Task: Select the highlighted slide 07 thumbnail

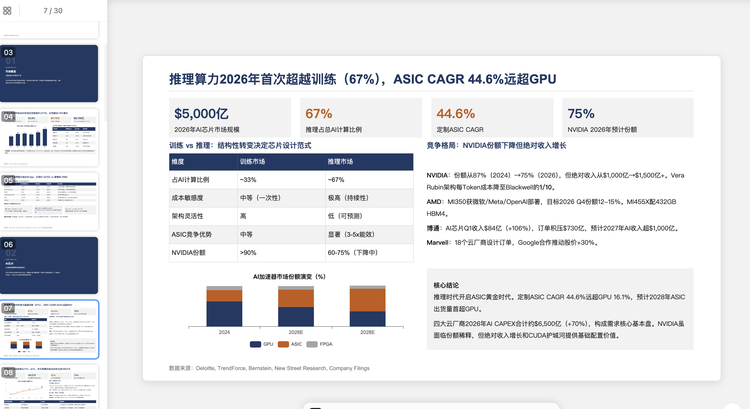Action: click(x=49, y=329)
